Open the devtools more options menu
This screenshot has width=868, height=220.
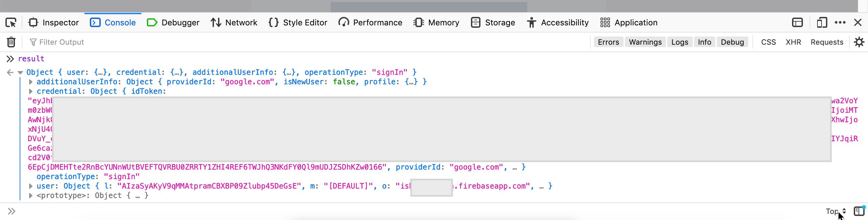point(840,23)
